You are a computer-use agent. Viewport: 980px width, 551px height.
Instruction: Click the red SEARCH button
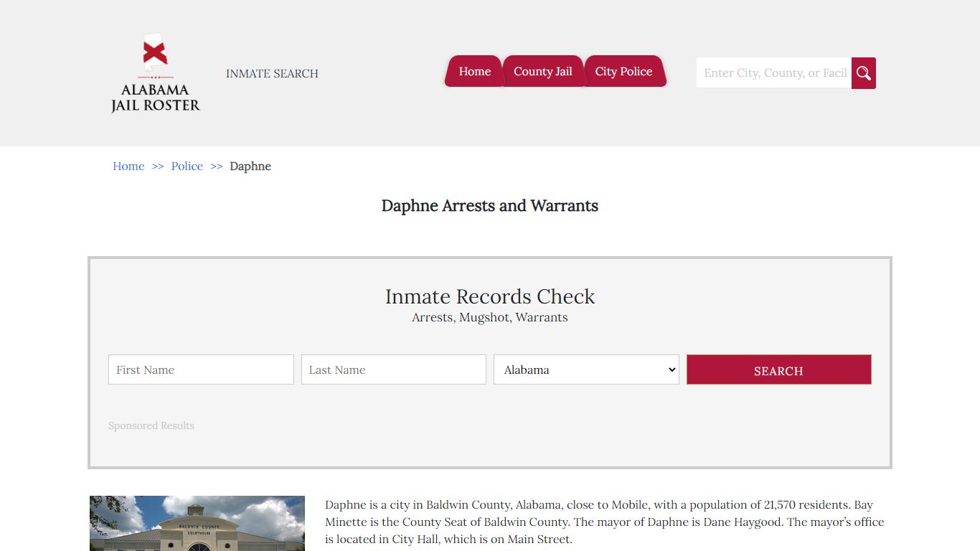pos(779,369)
